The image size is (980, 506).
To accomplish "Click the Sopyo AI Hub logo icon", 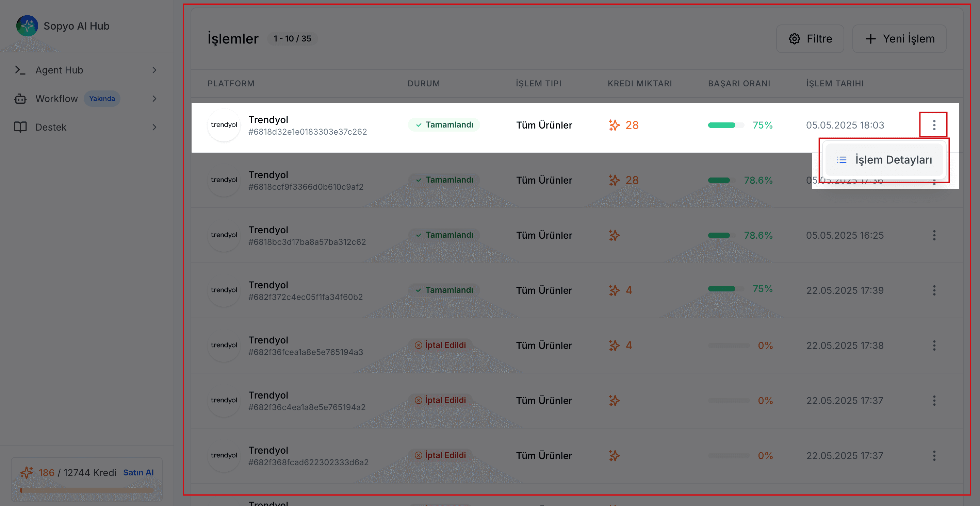I will point(27,26).
